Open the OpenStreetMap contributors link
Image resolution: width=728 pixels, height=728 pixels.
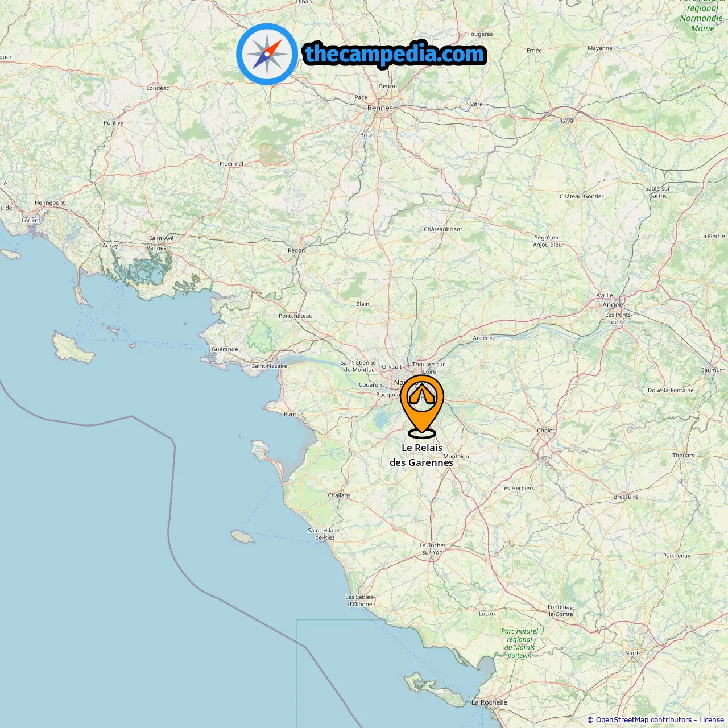click(x=644, y=720)
